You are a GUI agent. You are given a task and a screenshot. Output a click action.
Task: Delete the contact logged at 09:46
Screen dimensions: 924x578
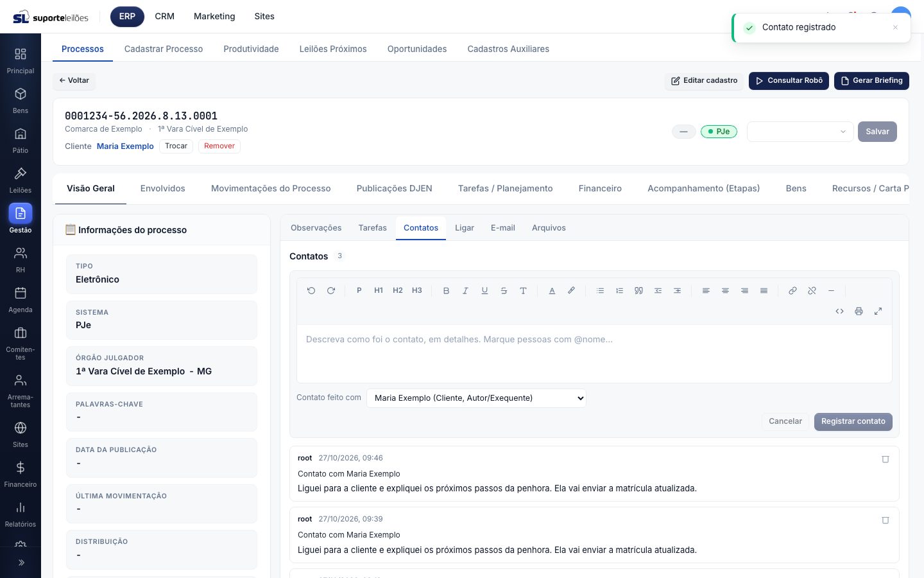[x=886, y=459]
